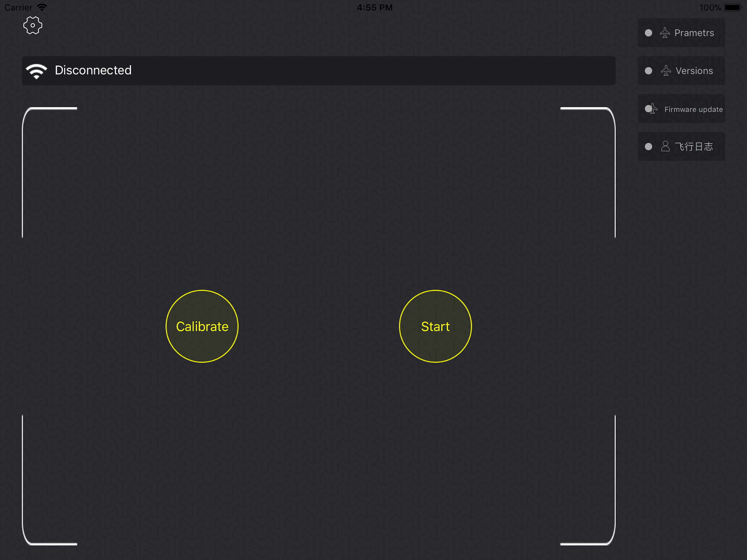
Task: Open the Versions menu item
Action: (694, 71)
